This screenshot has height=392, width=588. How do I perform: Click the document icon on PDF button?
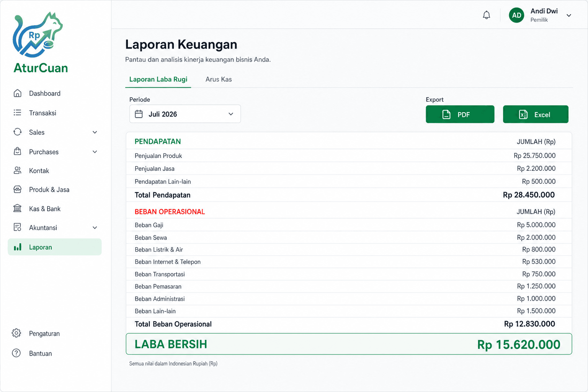click(446, 114)
